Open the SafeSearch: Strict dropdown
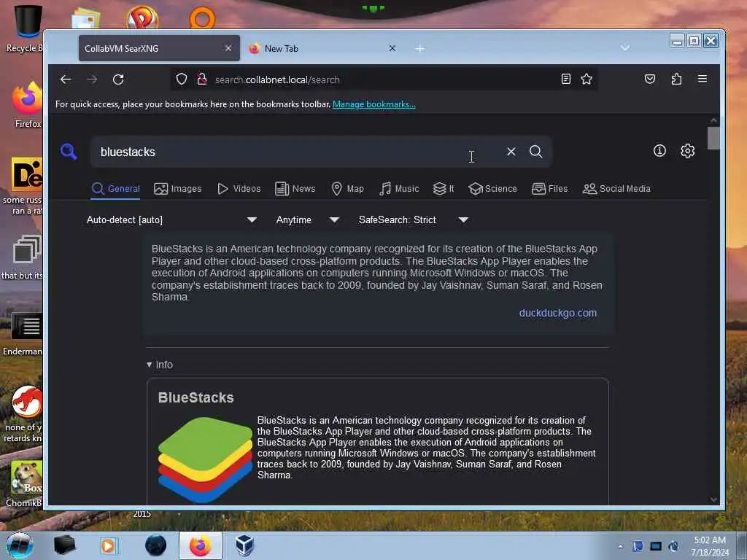747x560 pixels. click(414, 219)
